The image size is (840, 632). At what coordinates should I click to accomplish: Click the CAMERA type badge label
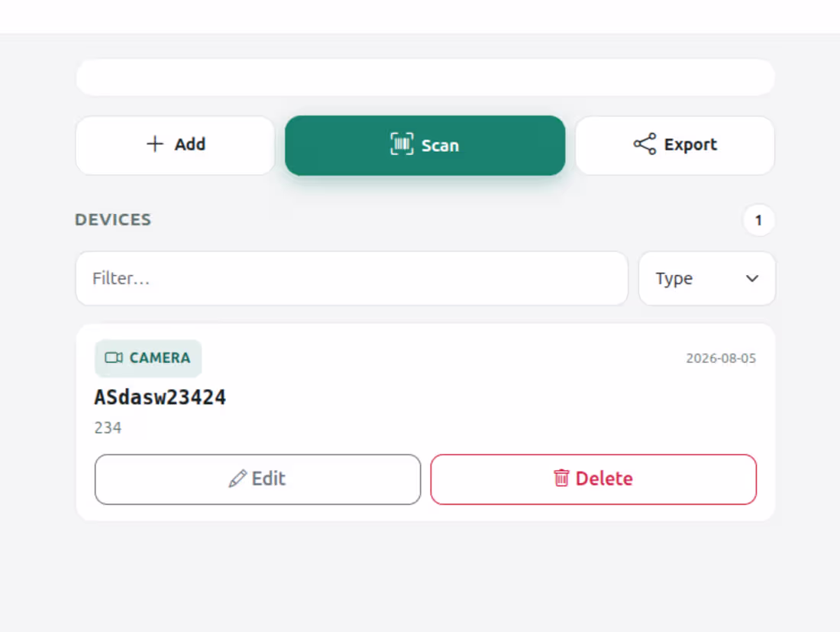tap(160, 358)
